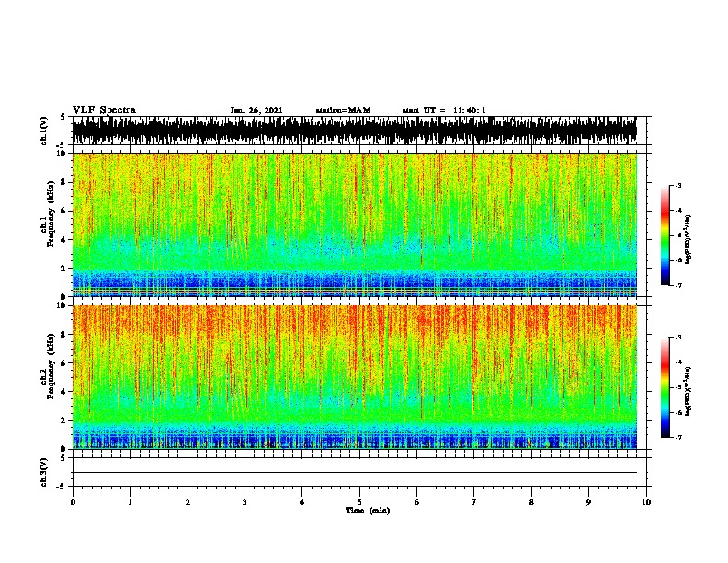Click the time axis tick label "9"

[x=588, y=502]
